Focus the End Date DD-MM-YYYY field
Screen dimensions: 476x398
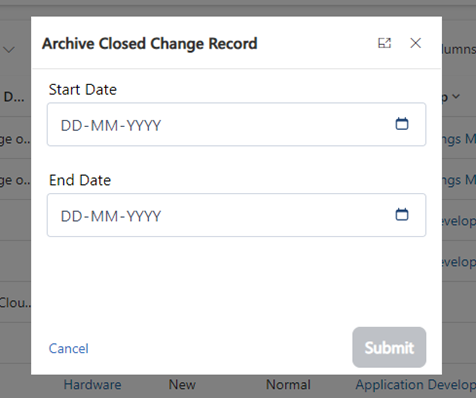click(236, 215)
